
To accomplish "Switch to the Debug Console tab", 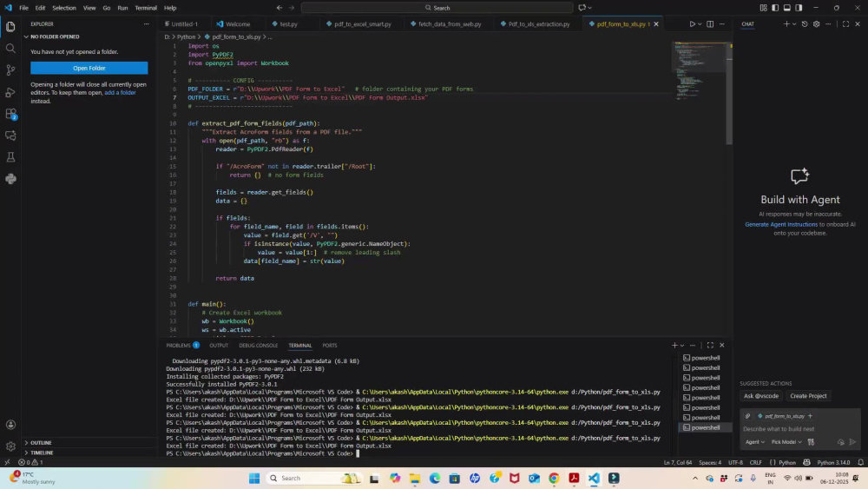I will pos(258,345).
